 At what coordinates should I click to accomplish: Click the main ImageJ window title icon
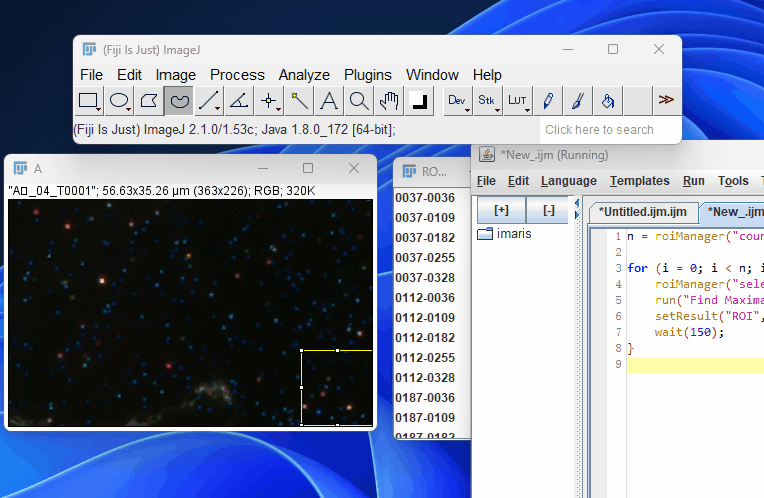(x=90, y=49)
